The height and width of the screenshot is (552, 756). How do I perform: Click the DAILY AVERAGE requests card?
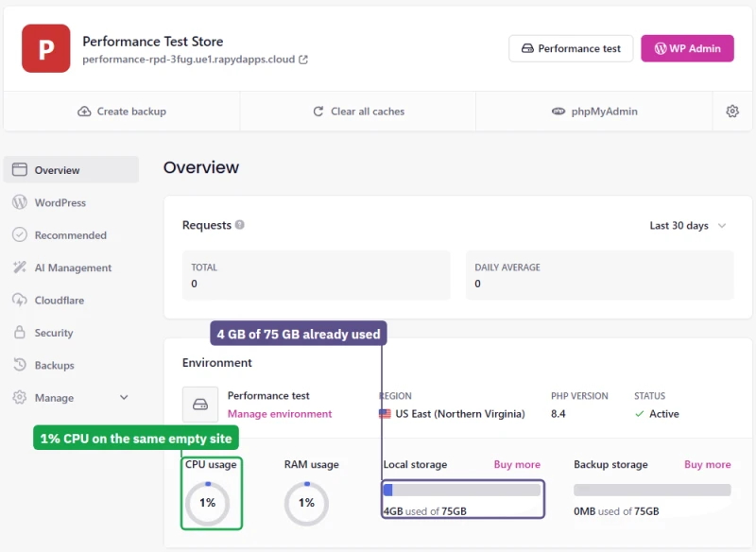point(600,275)
